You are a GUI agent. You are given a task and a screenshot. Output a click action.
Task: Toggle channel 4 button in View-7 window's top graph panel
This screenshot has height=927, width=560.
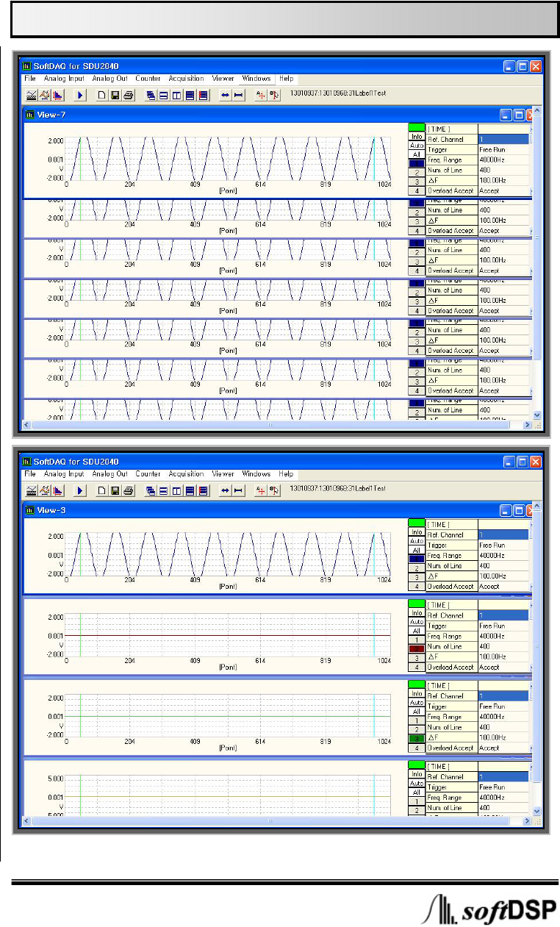point(417,190)
